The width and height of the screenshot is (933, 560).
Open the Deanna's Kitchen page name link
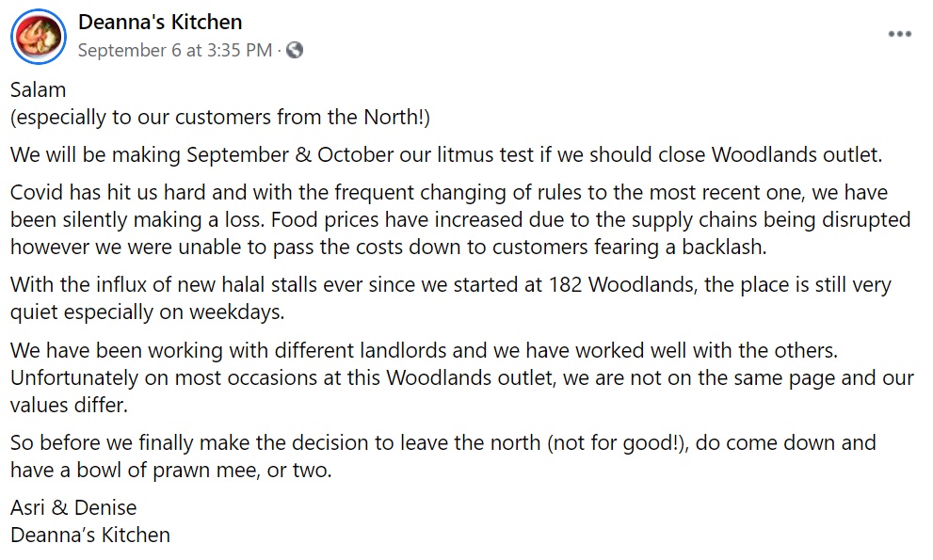point(160,22)
